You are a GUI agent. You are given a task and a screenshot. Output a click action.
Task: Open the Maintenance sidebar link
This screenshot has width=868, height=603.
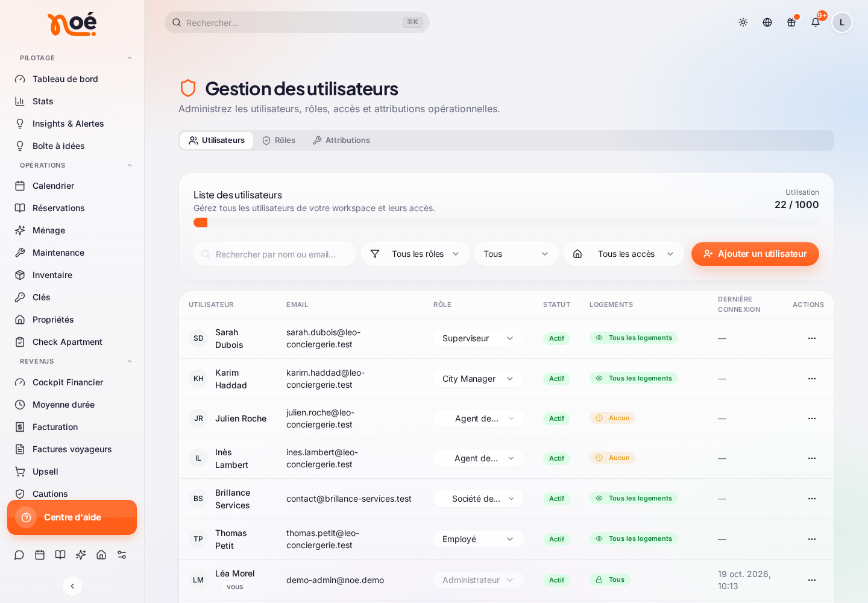[x=72, y=253]
